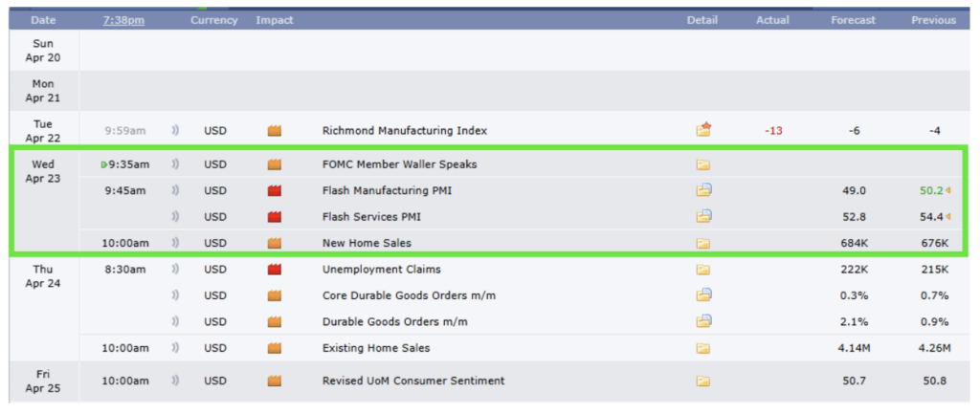Click the Flash Services PMI event name
The height and width of the screenshot is (414, 980).
pyautogui.click(x=371, y=217)
